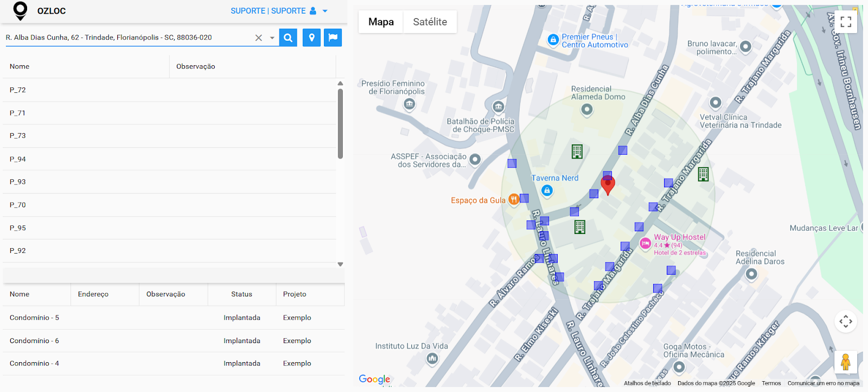The width and height of the screenshot is (868, 392).
Task: Select the Condomínio - 6 row
Action: (x=174, y=341)
